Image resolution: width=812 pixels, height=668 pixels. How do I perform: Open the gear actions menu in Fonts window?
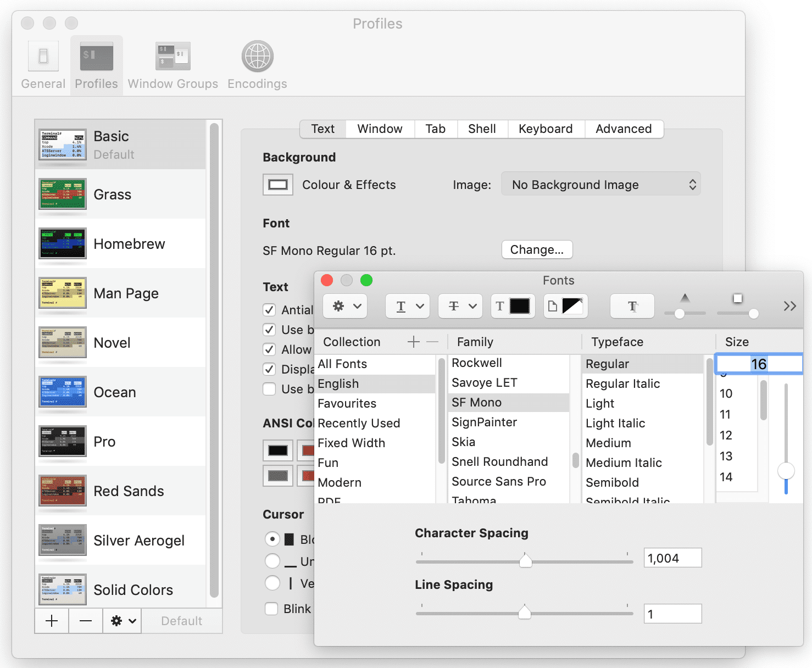click(344, 306)
